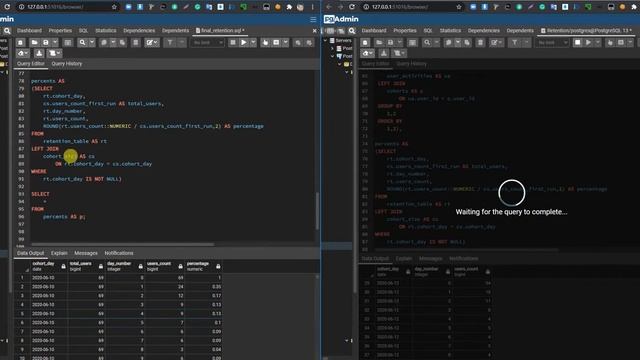The height and width of the screenshot is (360, 640).
Task: Click Find magnifier in right window toolbar
Action: tap(427, 42)
